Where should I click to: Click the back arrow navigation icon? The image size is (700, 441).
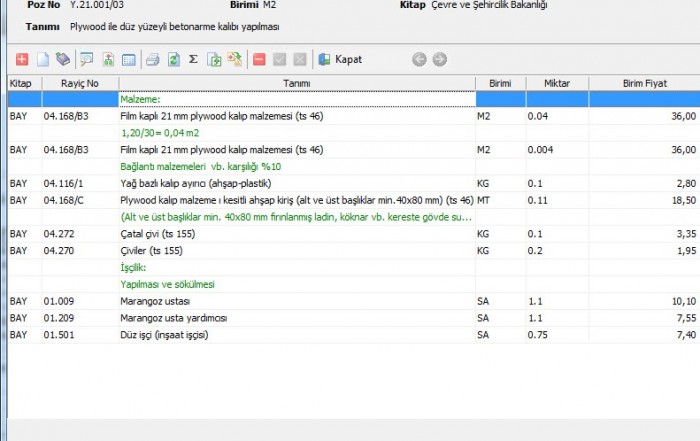(x=418, y=59)
